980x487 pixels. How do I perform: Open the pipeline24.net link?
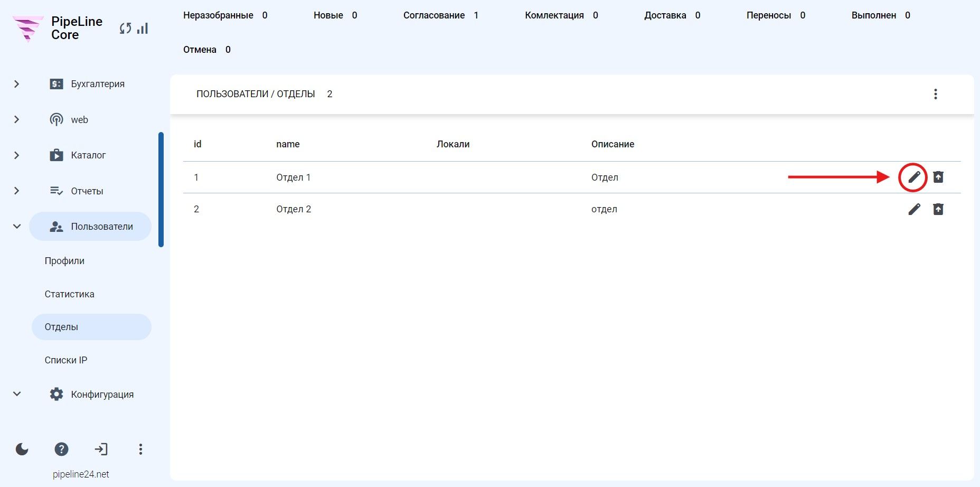(81, 474)
